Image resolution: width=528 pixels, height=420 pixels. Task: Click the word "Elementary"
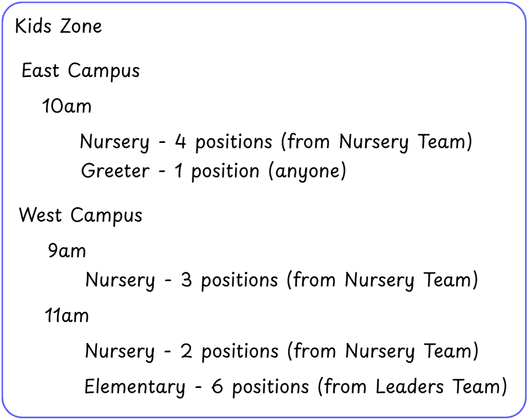(134, 386)
